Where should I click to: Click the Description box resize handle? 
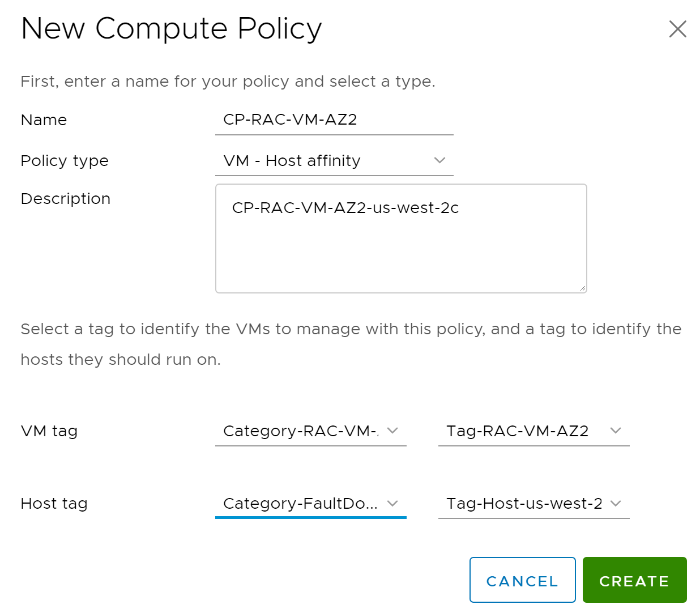(582, 288)
